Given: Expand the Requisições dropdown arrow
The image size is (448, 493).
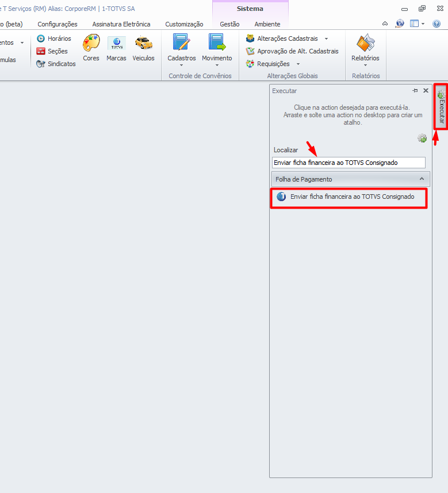Looking at the screenshot, I should point(298,64).
